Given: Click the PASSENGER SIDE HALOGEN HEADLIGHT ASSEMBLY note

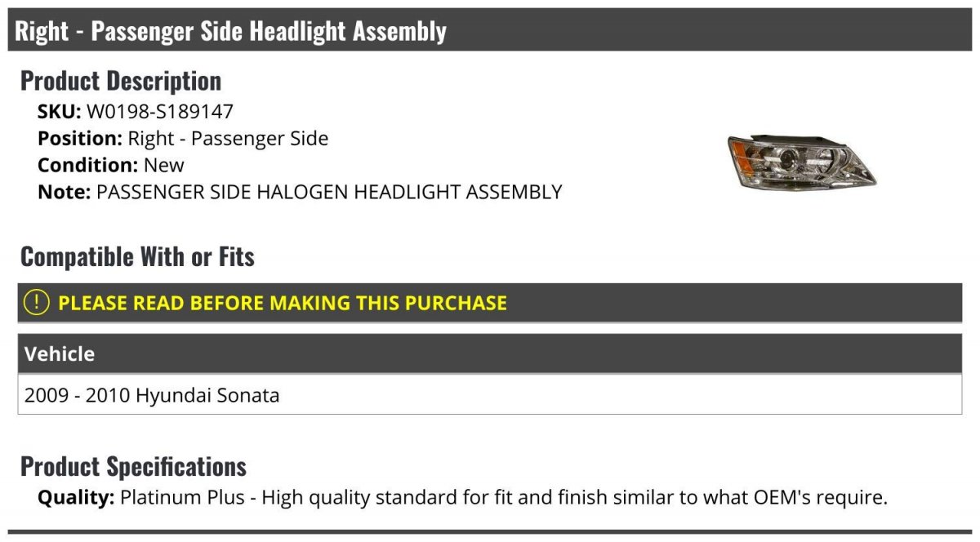Looking at the screenshot, I should (x=329, y=193).
